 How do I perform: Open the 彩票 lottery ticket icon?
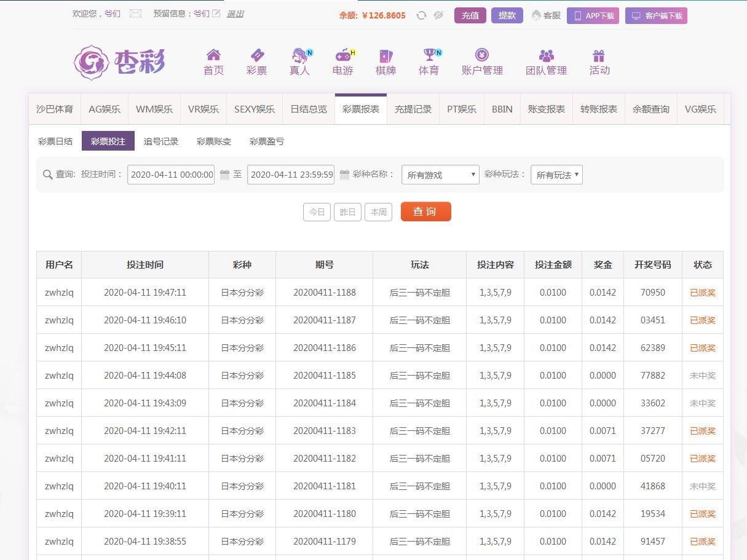(256, 55)
